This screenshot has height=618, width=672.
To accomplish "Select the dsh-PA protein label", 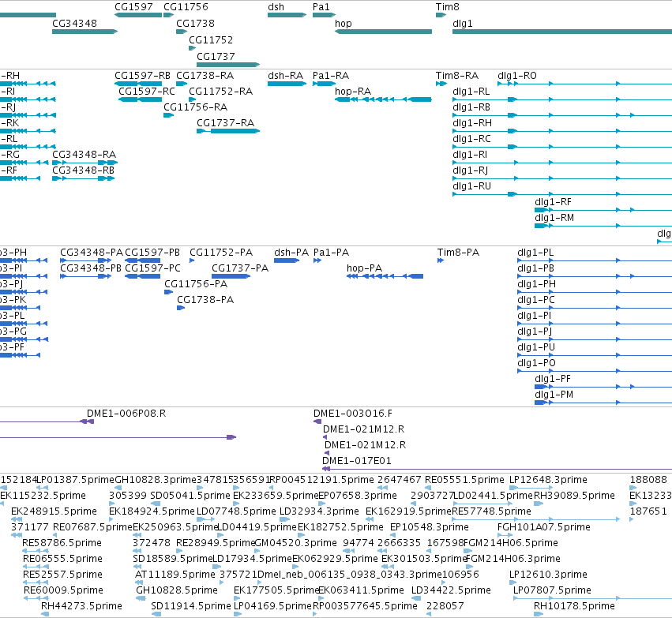I will [291, 253].
